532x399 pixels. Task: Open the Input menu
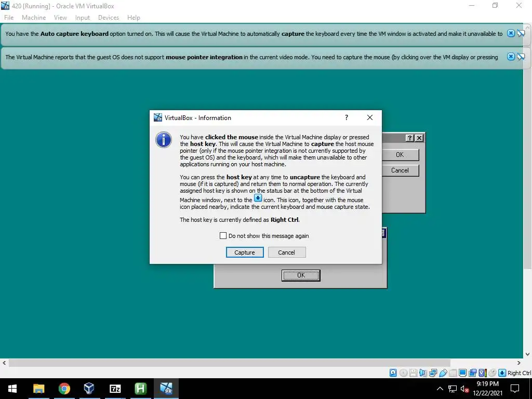[83, 18]
